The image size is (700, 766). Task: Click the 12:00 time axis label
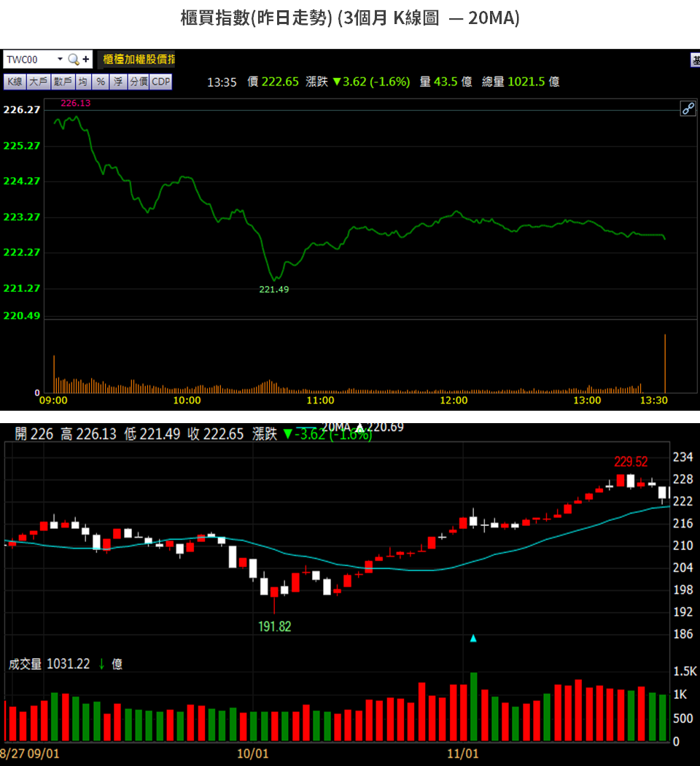pyautogui.click(x=454, y=401)
